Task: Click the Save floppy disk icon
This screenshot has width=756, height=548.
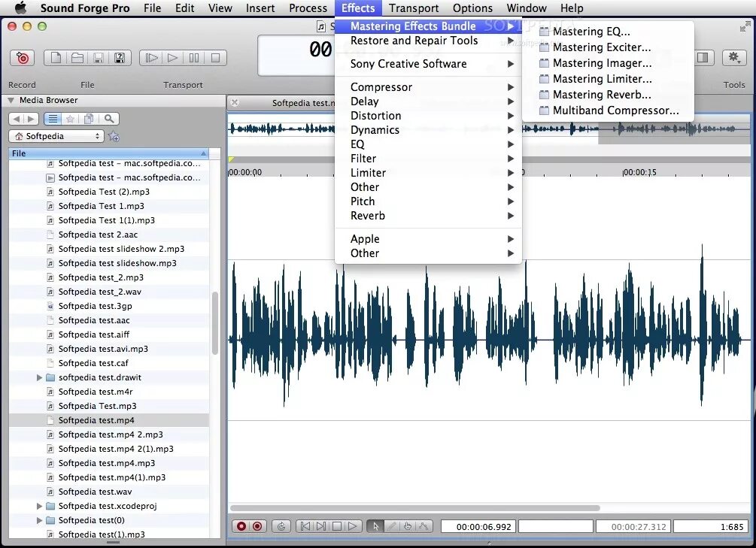Action: point(99,58)
